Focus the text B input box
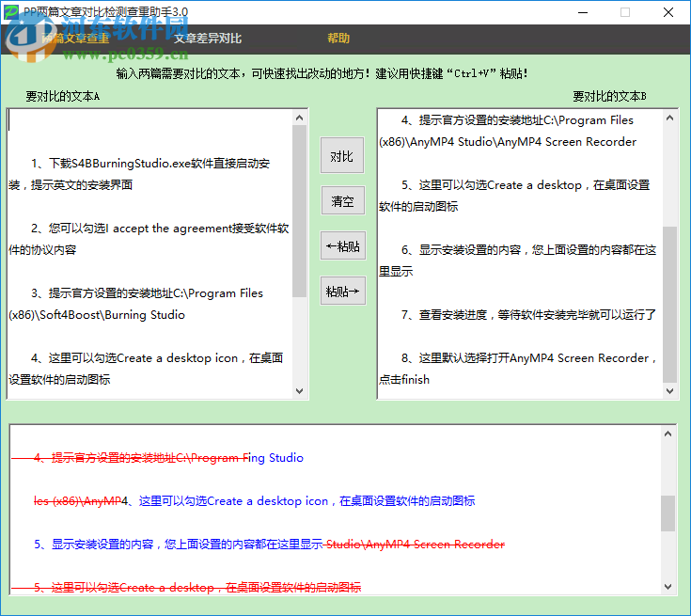 click(520, 254)
